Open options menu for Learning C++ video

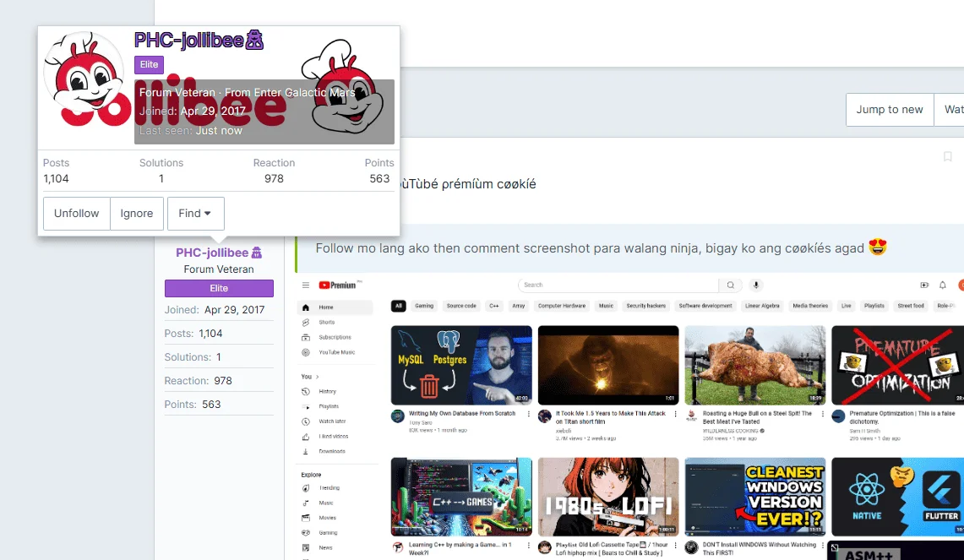point(529,546)
